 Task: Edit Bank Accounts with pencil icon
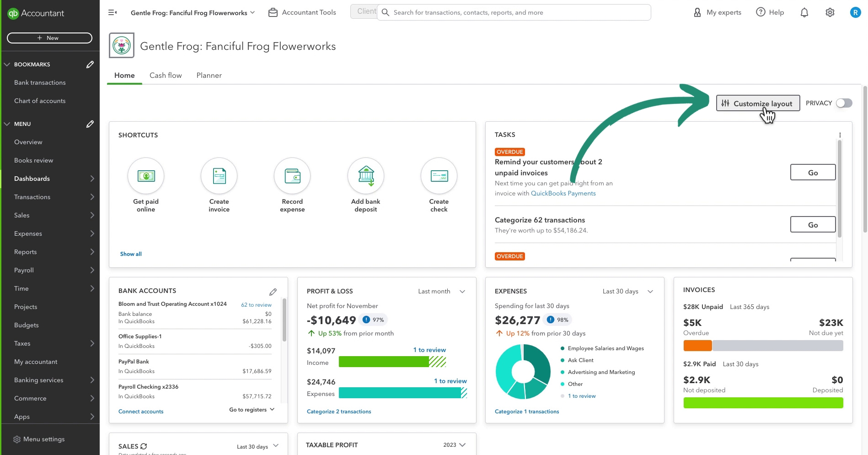coord(273,292)
